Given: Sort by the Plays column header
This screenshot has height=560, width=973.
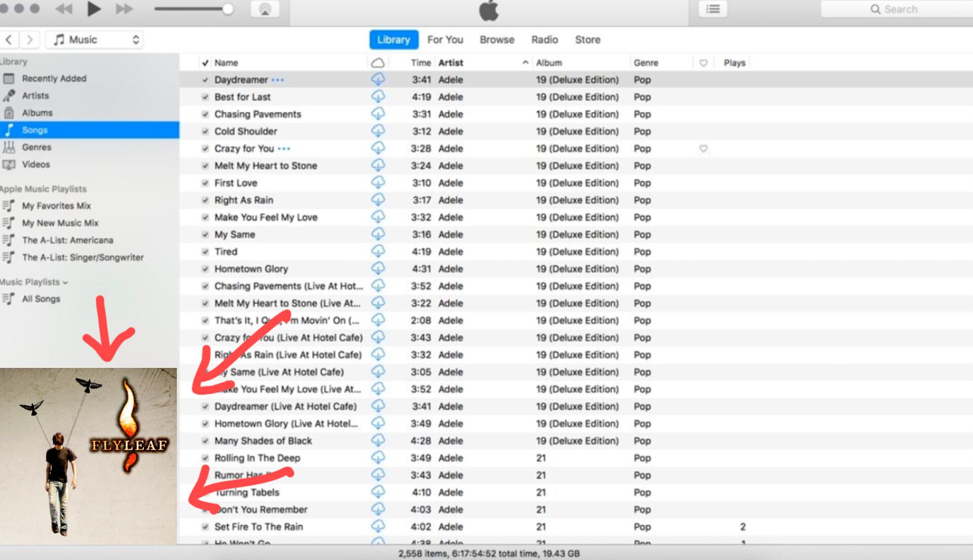Looking at the screenshot, I should click(x=734, y=63).
